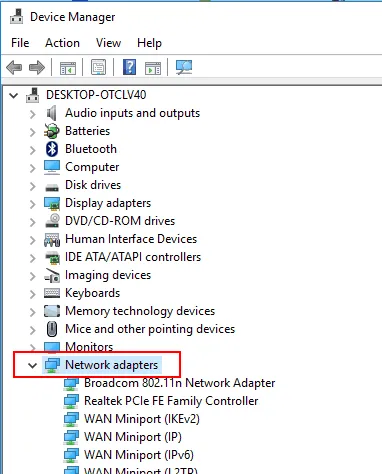The image size is (382, 474).
Task: Open the Help menu
Action: click(149, 43)
